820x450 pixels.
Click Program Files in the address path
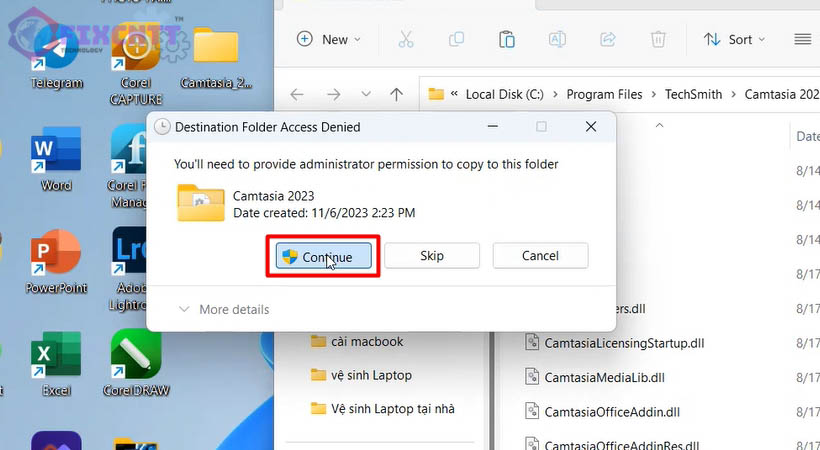point(604,94)
